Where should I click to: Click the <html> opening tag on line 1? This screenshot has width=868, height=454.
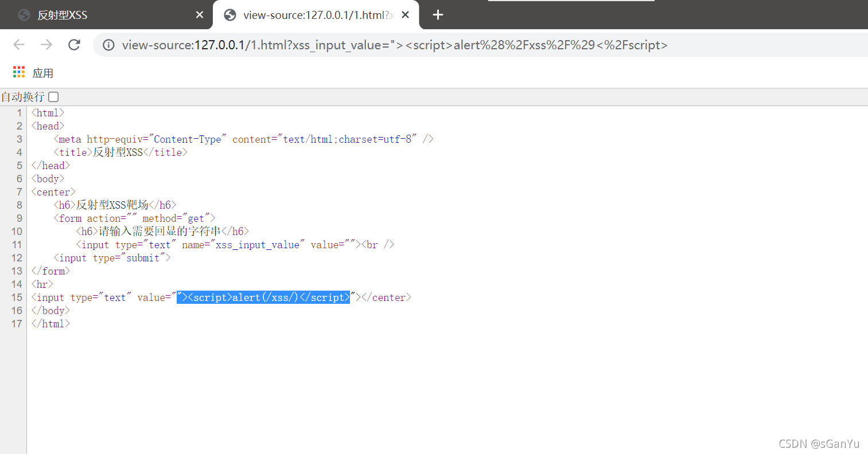pyautogui.click(x=48, y=113)
